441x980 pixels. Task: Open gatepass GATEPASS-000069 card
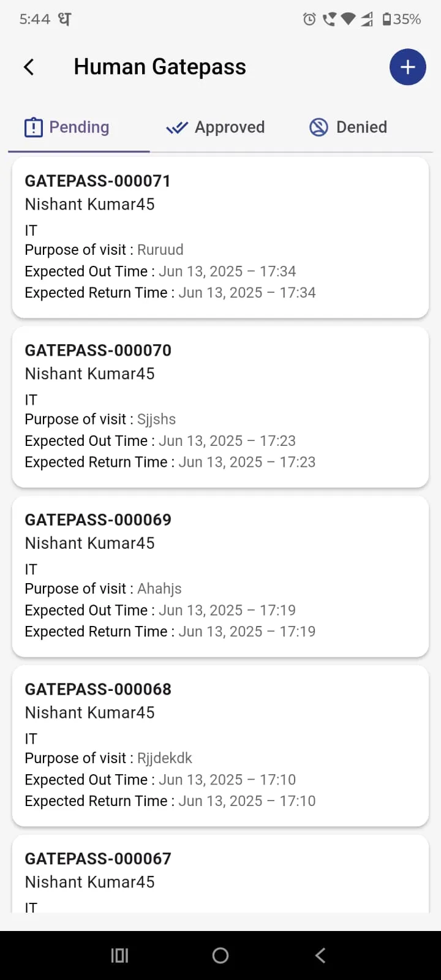click(221, 576)
